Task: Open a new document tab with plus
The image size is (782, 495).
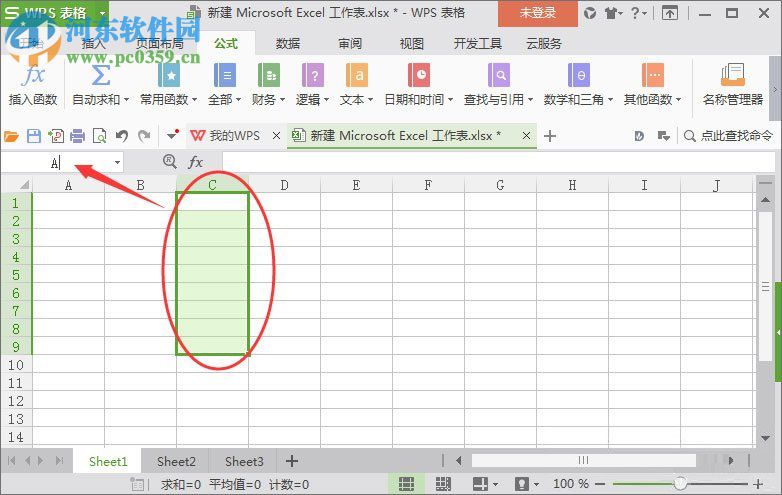Action: coord(550,136)
